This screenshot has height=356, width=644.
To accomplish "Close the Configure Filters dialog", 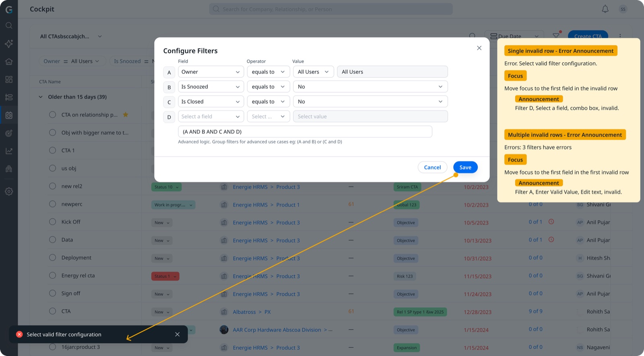I will point(479,48).
